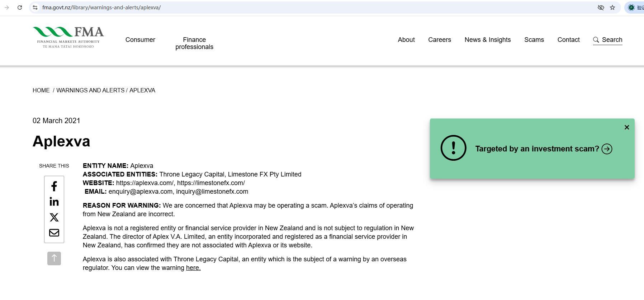This screenshot has height=300, width=644.
Task: Open News & Insights section
Action: [488, 40]
